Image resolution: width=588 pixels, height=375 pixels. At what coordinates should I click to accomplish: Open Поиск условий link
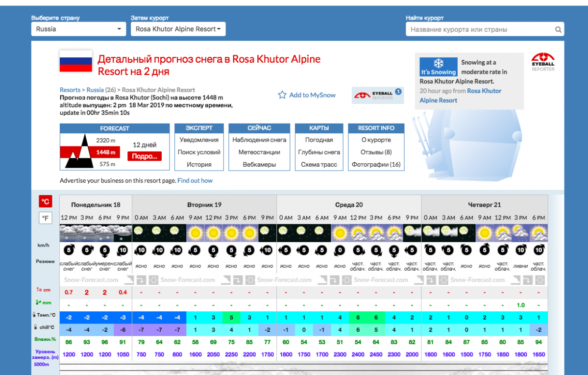(199, 152)
